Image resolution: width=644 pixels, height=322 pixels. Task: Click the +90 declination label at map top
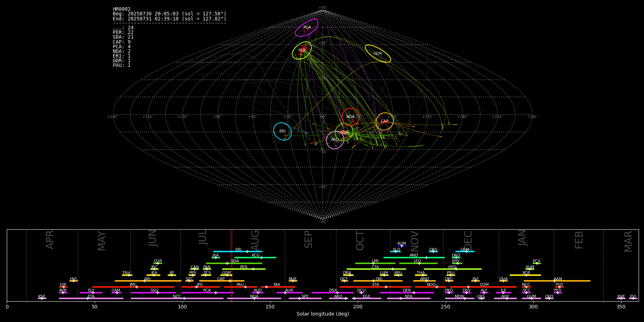(322, 8)
